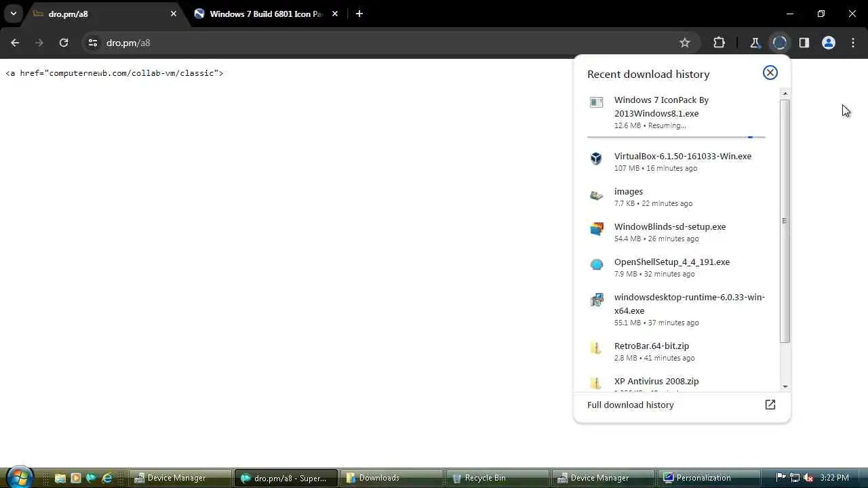The width and height of the screenshot is (868, 488).
Task: Click the download list scroll-down arrow
Action: click(x=785, y=386)
